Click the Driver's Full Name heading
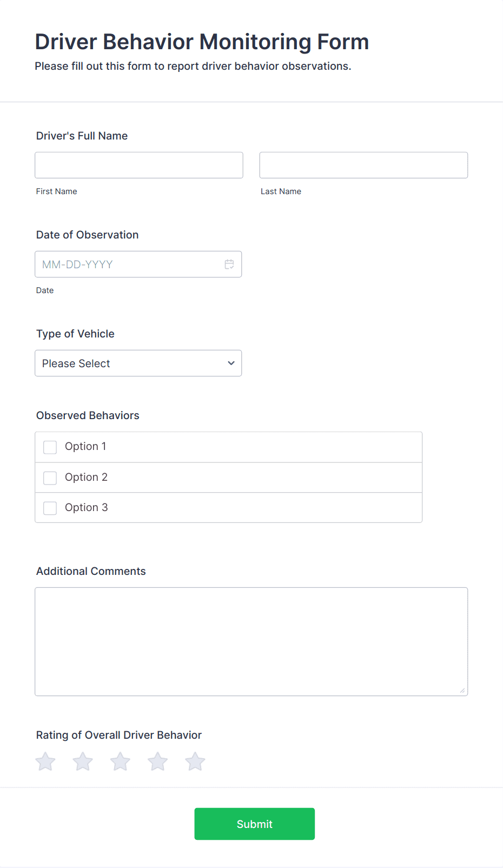This screenshot has height=868, width=503. click(x=82, y=136)
